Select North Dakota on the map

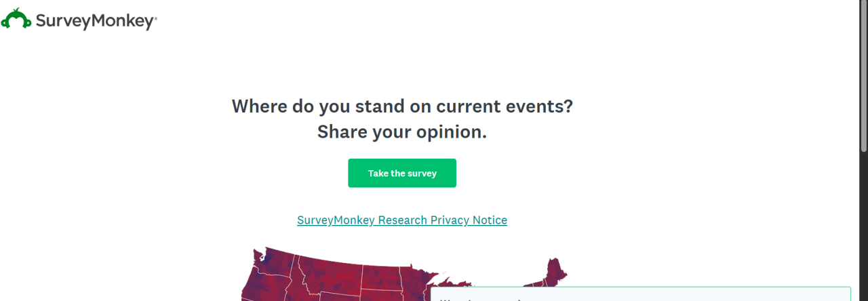coord(380,278)
